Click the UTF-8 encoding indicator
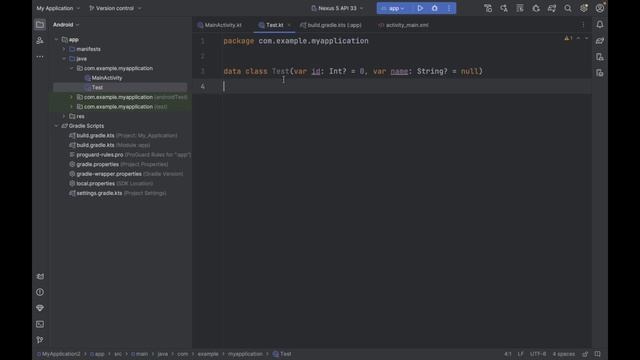Screen dimensions: 640x360 (x=538, y=354)
